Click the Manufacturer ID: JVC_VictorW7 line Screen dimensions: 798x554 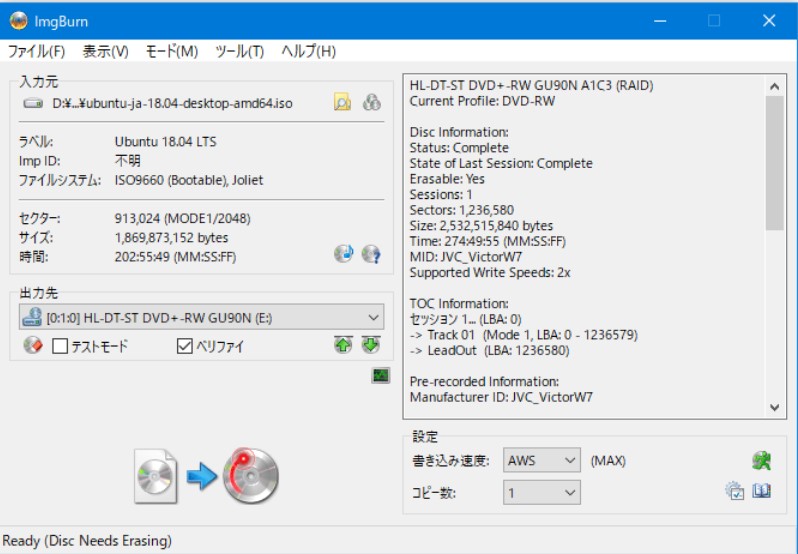pos(501,397)
